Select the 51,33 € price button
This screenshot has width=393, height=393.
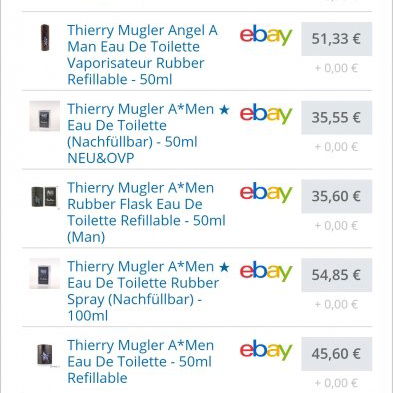click(x=336, y=39)
